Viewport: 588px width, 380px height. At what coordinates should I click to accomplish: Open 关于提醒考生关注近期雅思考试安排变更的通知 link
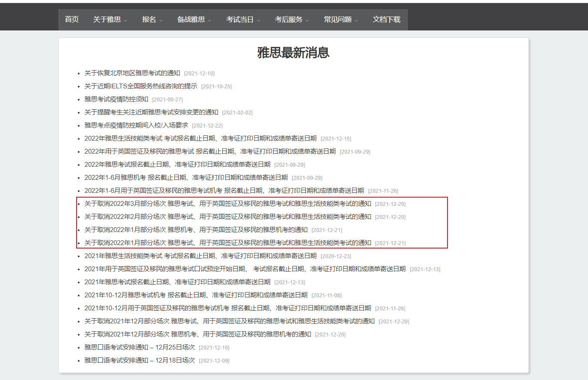pos(151,112)
